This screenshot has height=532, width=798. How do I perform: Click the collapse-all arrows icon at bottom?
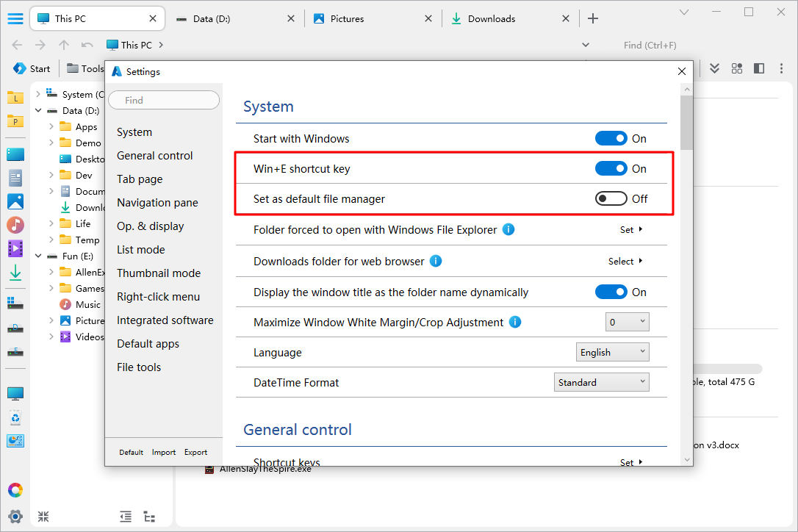tap(43, 517)
